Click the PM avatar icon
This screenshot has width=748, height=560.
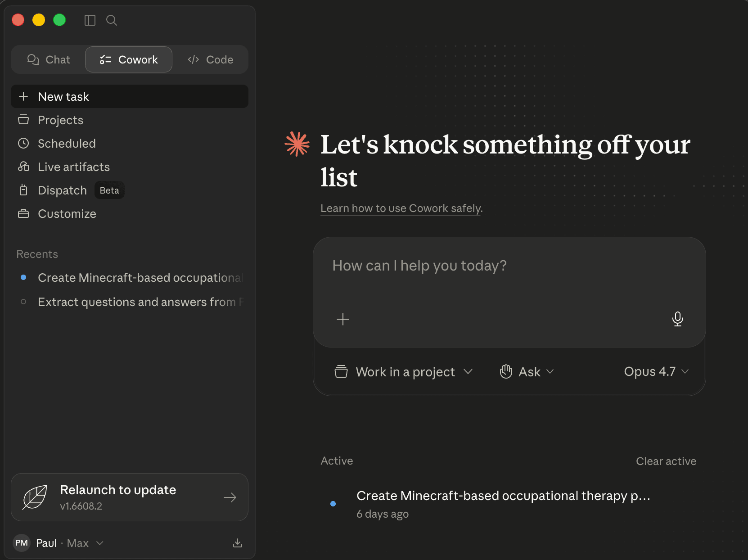click(22, 543)
